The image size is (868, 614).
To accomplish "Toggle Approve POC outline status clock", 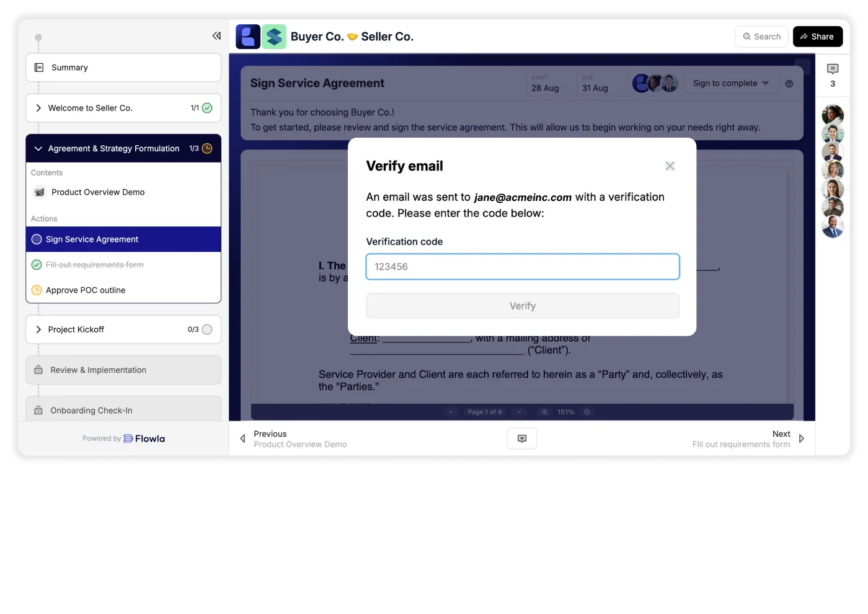I will click(x=37, y=290).
